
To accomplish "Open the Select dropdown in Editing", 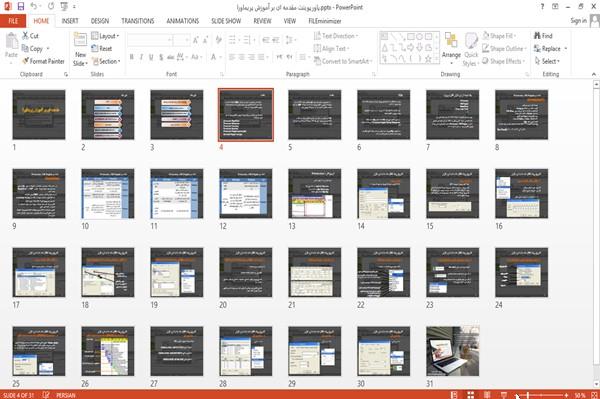I will click(x=547, y=61).
